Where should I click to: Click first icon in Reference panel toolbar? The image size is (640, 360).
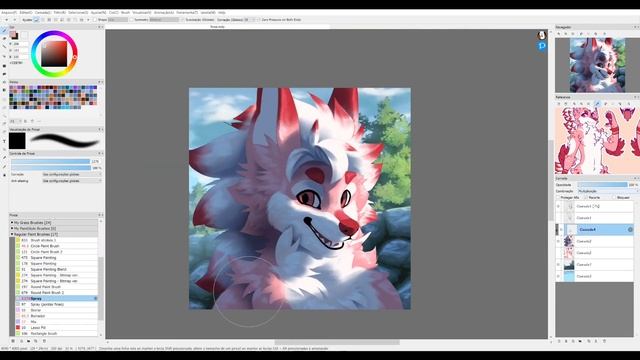(x=559, y=104)
